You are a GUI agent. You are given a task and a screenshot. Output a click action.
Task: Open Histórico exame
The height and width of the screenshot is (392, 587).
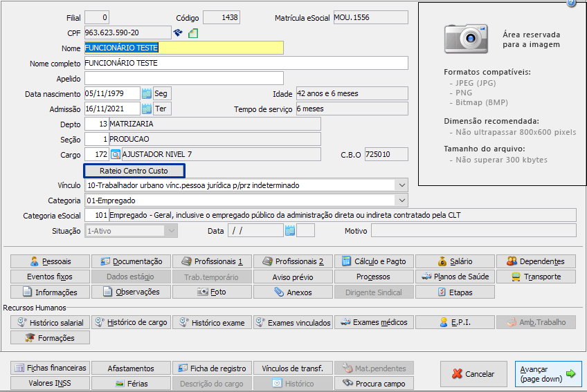point(212,322)
